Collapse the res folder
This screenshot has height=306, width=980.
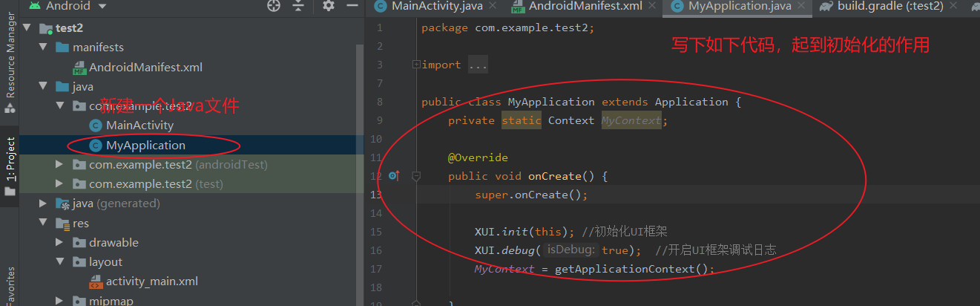pyautogui.click(x=43, y=223)
